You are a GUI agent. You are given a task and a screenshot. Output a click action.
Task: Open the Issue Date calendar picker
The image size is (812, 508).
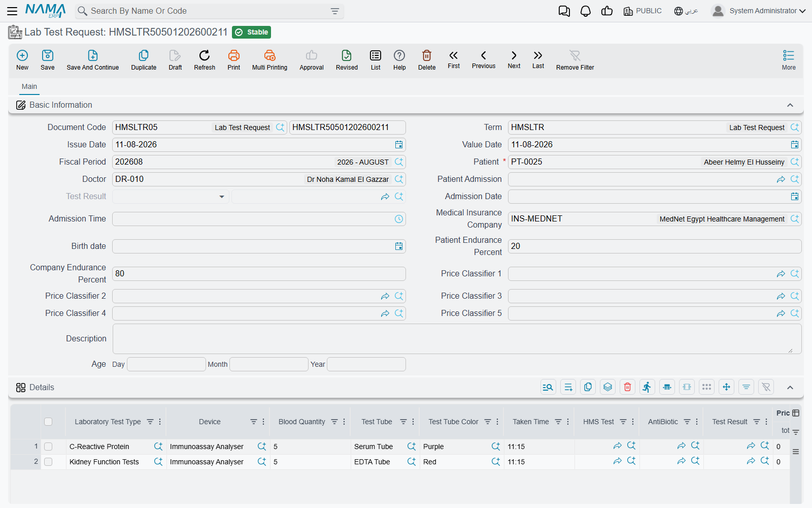point(399,145)
